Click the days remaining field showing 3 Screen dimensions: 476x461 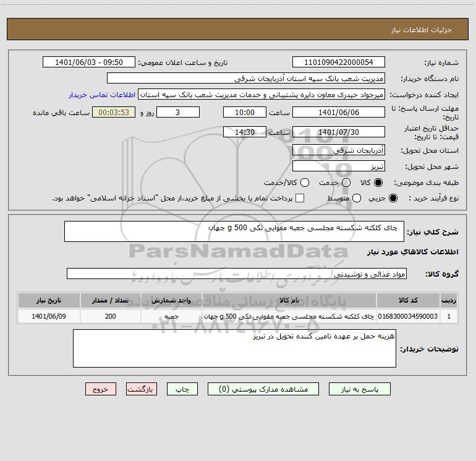(x=178, y=112)
